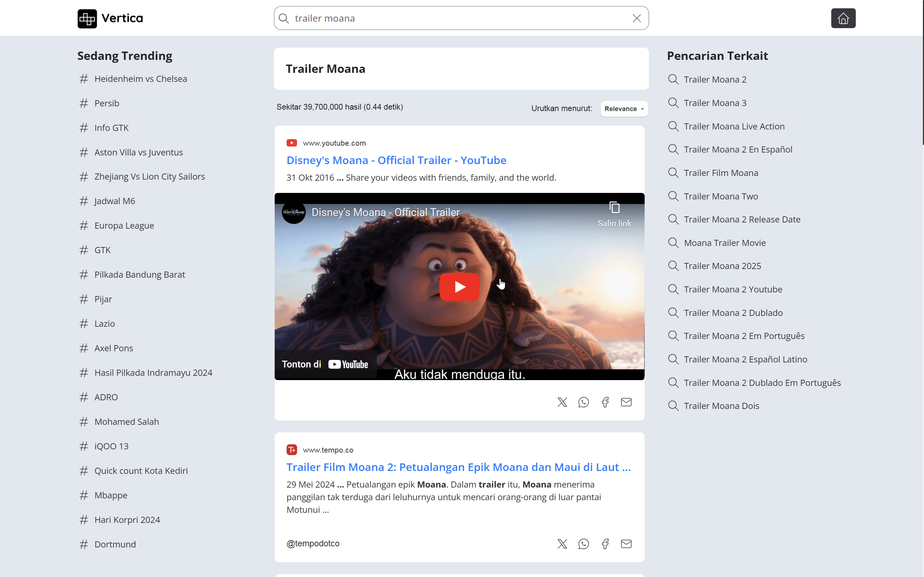Share Tempo article via email icon
The width and height of the screenshot is (924, 577).
[x=626, y=544]
